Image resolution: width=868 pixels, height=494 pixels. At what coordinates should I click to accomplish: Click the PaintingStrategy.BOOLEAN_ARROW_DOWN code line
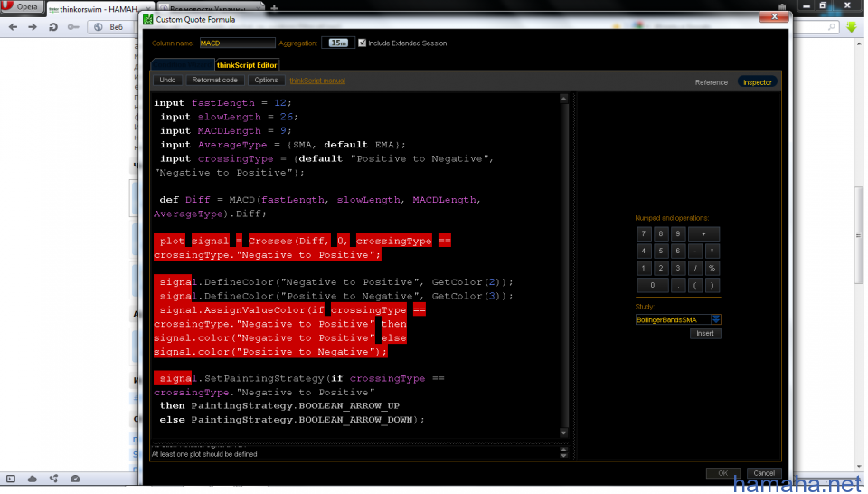click(x=292, y=420)
